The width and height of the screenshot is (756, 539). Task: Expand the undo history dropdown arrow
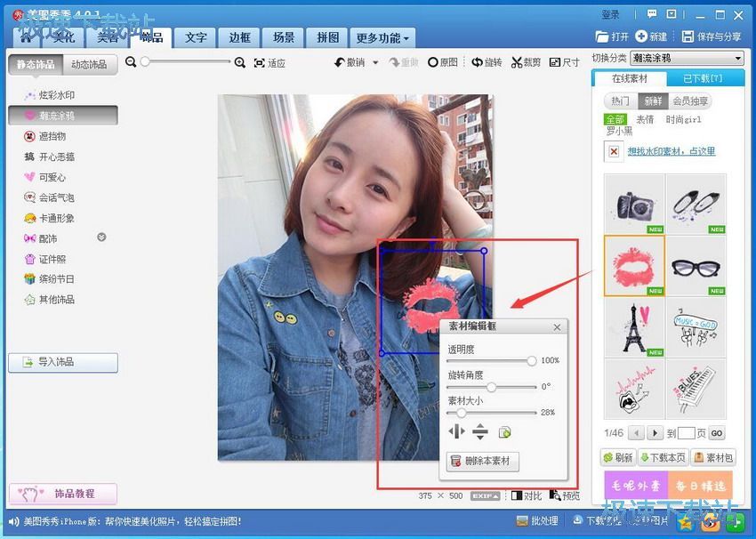pos(375,62)
